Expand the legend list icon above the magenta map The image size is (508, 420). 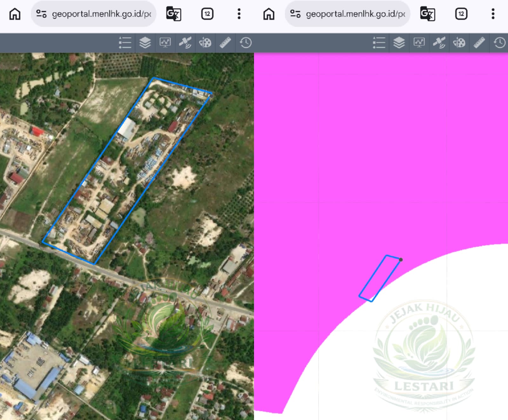coord(379,43)
